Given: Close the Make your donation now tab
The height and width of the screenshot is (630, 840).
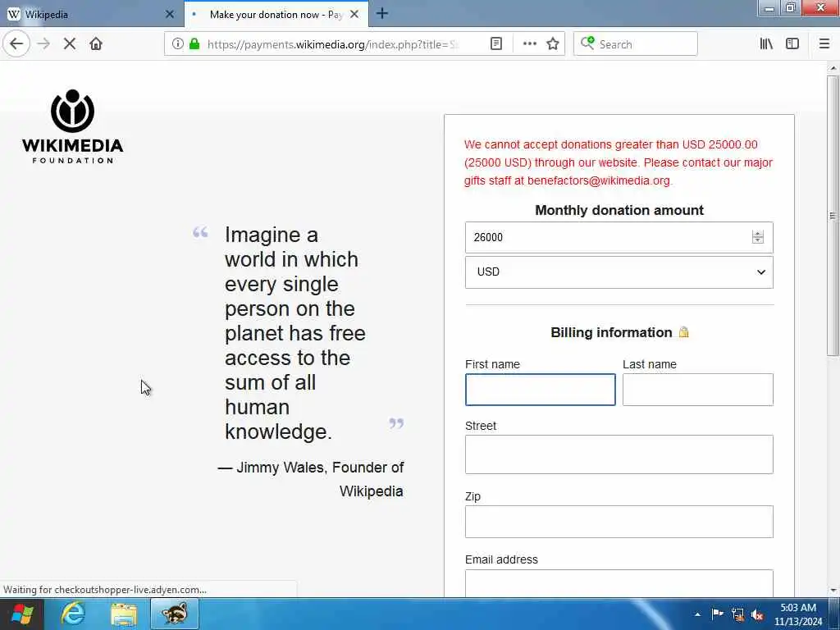Looking at the screenshot, I should 354,15.
